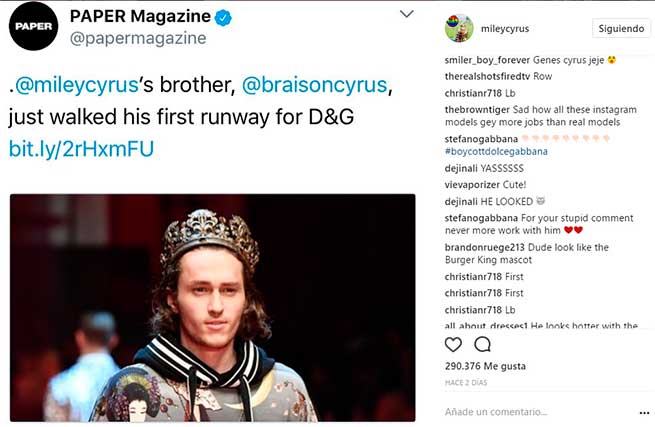View the 290.376 Me gusta likes list
The image size is (655, 427).
[x=485, y=366]
